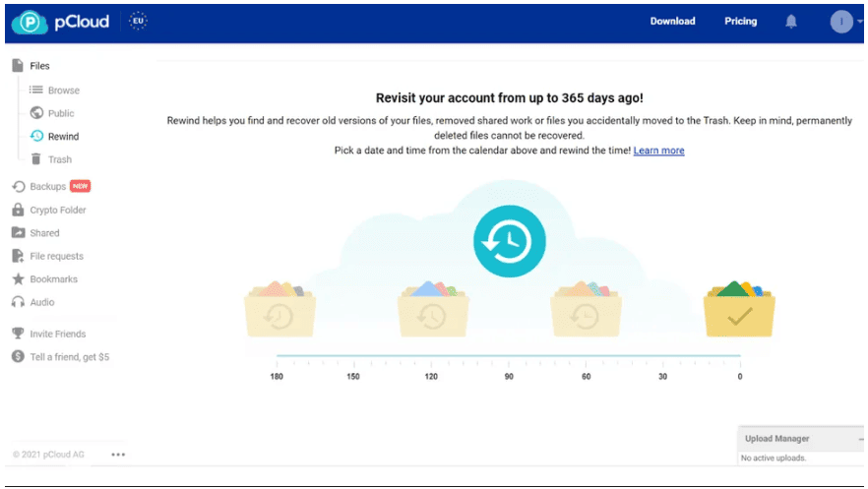Image resolution: width=868 pixels, height=489 pixels.
Task: Open the Public folder section
Action: [x=61, y=113]
